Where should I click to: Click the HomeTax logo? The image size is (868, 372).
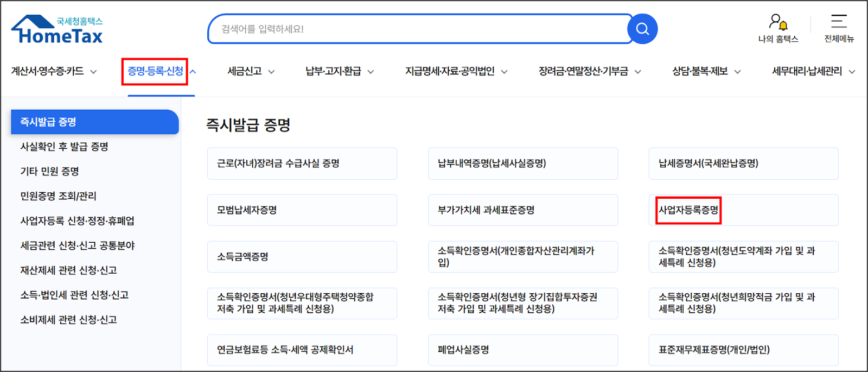click(x=58, y=30)
